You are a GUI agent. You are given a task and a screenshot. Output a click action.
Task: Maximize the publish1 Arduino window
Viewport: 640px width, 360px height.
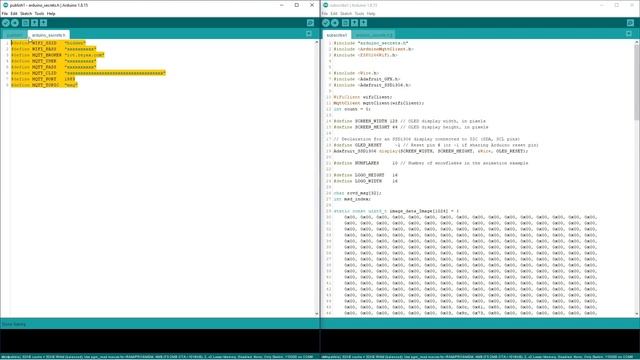coord(297,5)
